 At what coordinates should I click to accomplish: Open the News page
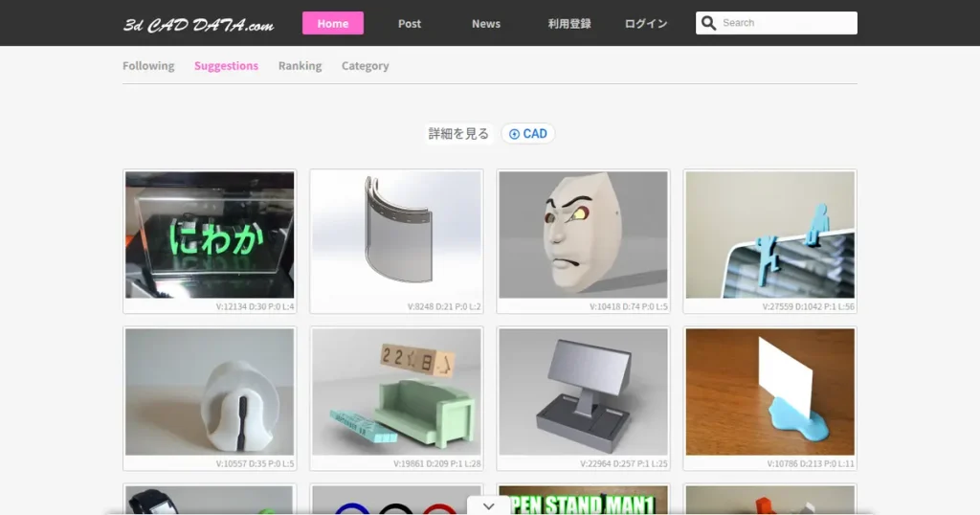click(x=486, y=23)
